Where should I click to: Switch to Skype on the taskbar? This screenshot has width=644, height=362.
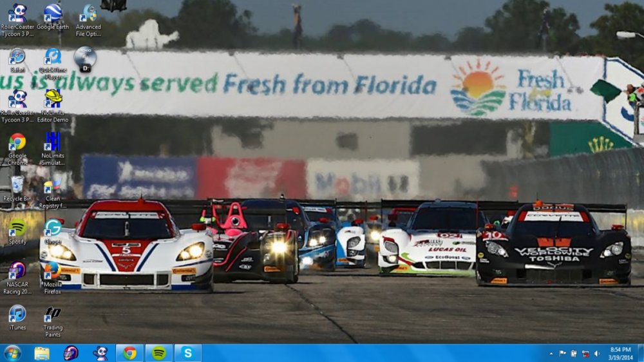[x=187, y=354]
